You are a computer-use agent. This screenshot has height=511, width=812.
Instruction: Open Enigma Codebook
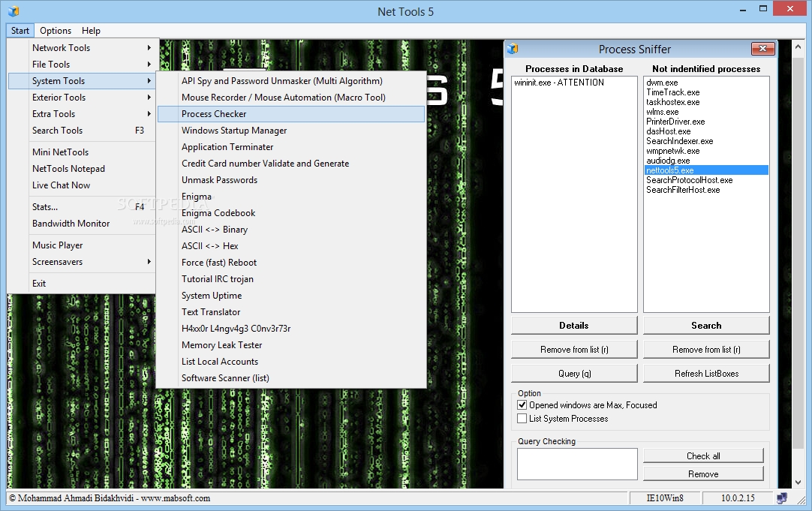click(x=291, y=213)
